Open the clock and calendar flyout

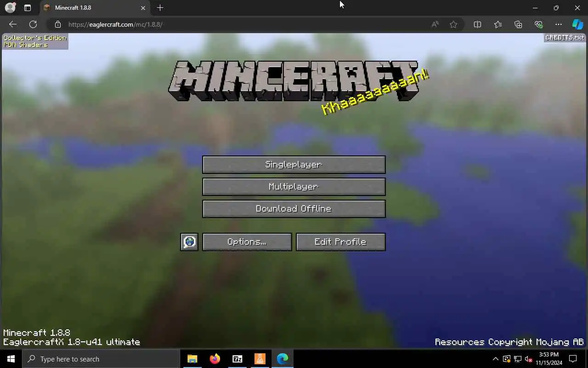click(549, 359)
